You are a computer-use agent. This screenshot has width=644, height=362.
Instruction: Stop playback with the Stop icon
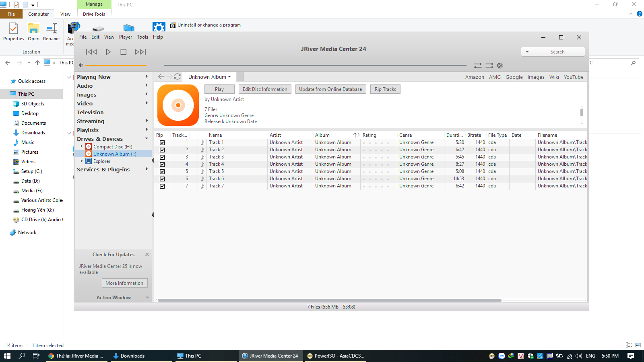[124, 52]
